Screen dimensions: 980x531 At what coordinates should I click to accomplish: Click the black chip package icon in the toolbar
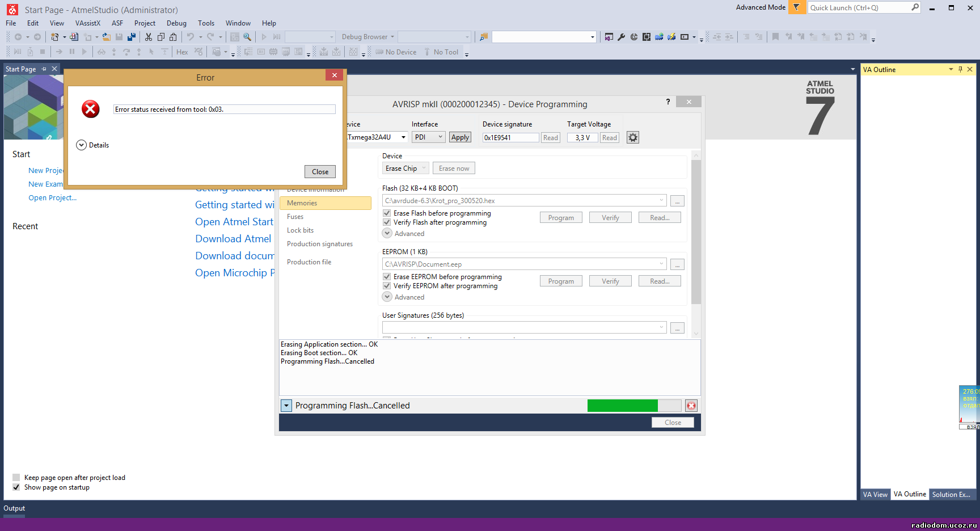(647, 37)
